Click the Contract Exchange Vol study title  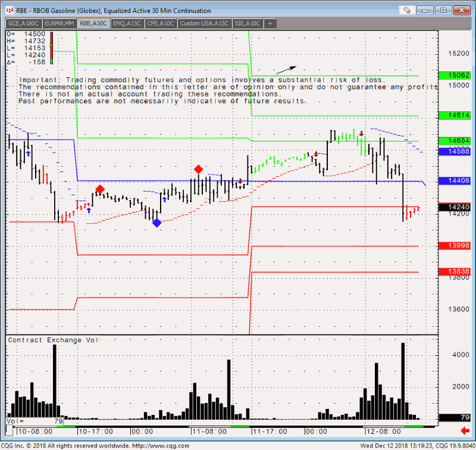pyautogui.click(x=53, y=340)
